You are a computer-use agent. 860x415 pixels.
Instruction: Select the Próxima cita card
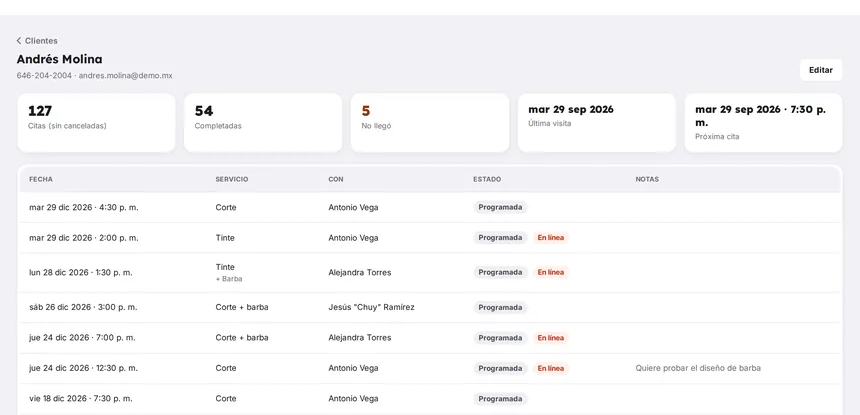(763, 122)
